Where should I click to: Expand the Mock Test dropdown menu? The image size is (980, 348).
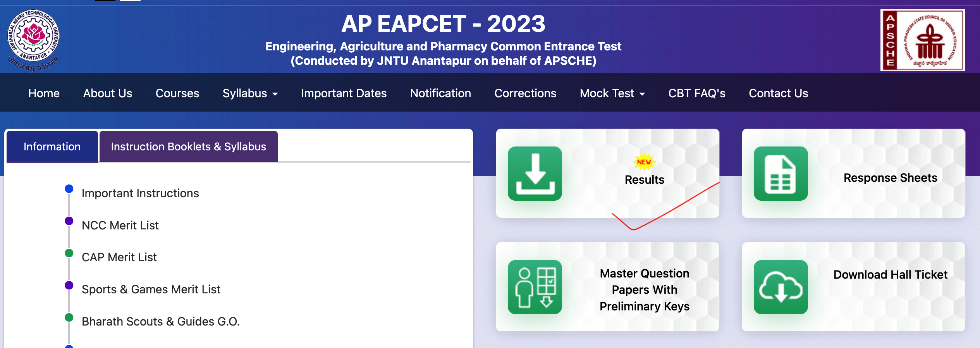(x=612, y=93)
